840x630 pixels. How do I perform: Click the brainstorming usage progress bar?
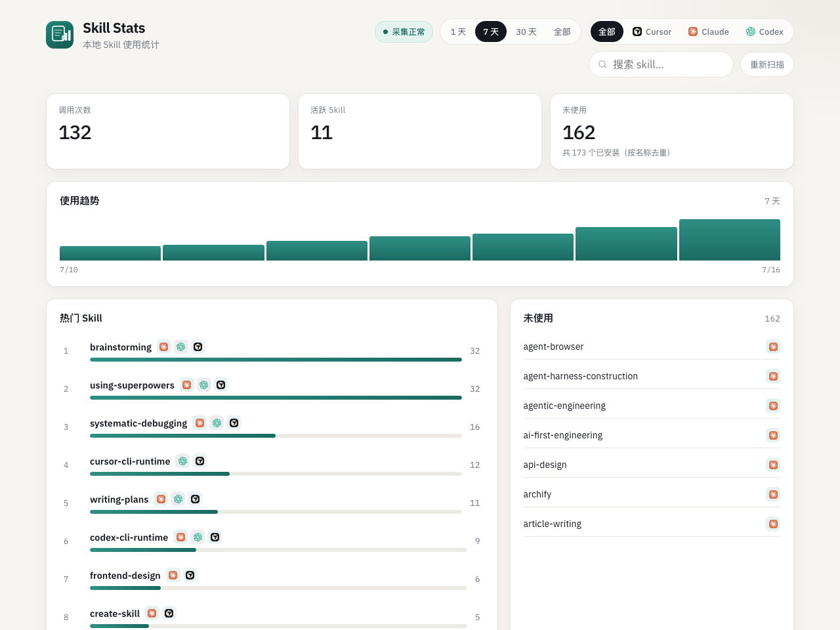276,360
